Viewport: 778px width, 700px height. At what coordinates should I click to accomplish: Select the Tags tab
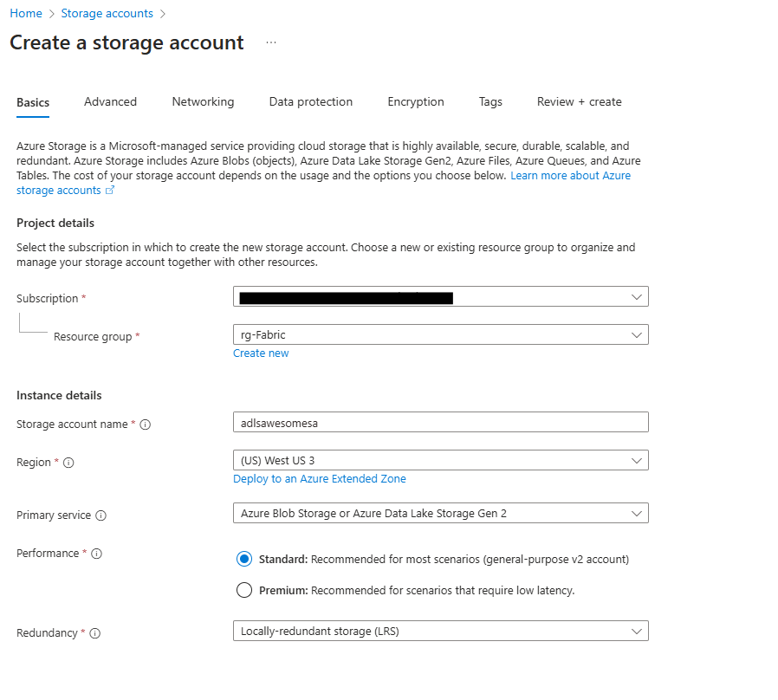[x=490, y=101]
